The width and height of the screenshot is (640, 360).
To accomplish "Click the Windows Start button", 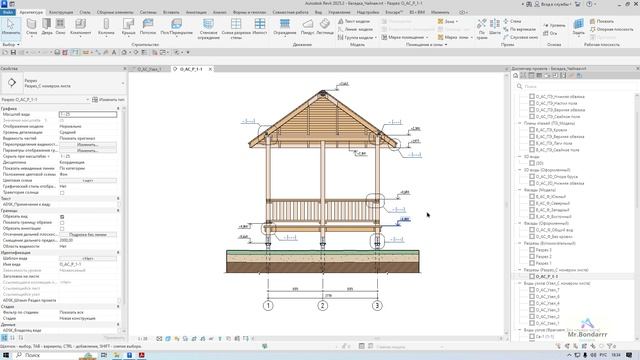I will (x=6, y=356).
